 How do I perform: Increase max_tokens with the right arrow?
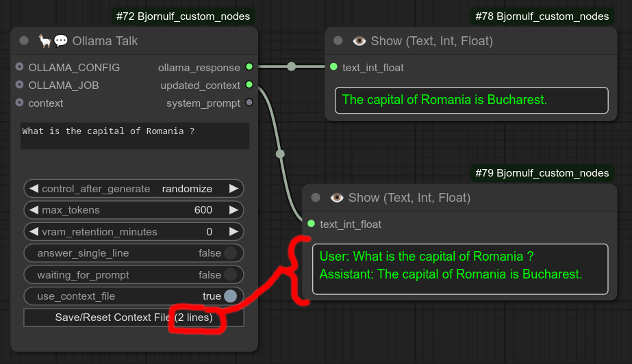(x=234, y=210)
